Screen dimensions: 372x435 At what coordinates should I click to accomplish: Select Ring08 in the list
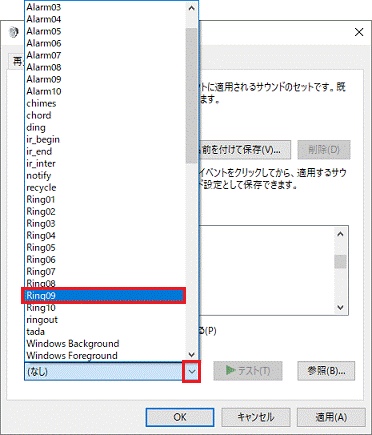pyautogui.click(x=105, y=283)
